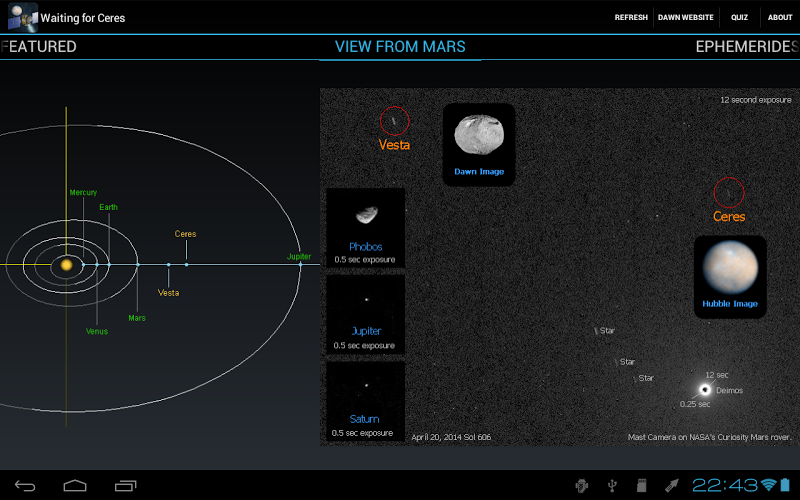Tap the USB connection status icon
Image resolution: width=800 pixels, height=500 pixels.
612,485
